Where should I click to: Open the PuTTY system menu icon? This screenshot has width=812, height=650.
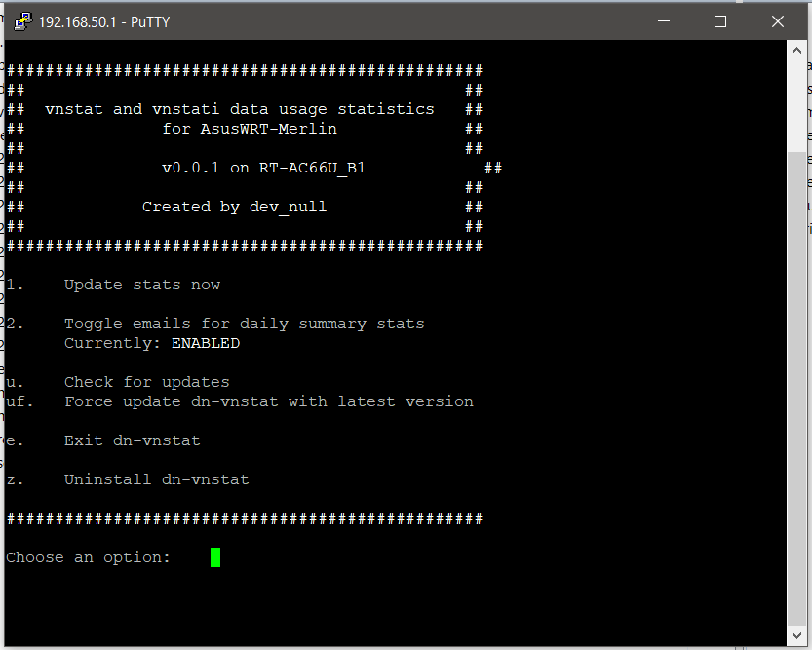pyautogui.click(x=22, y=21)
